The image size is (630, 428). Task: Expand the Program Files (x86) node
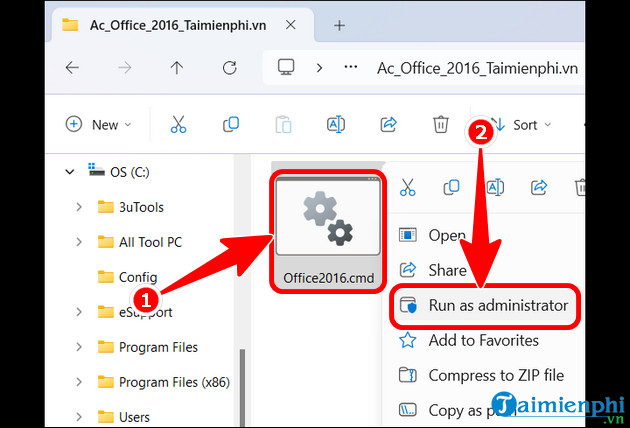click(x=79, y=382)
